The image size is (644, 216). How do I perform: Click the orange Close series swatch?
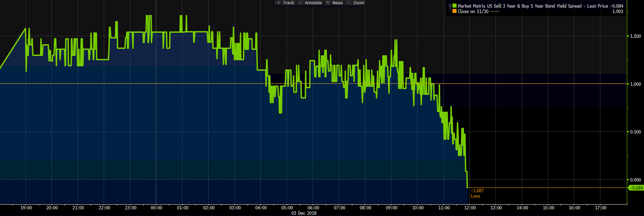[x=455, y=11]
